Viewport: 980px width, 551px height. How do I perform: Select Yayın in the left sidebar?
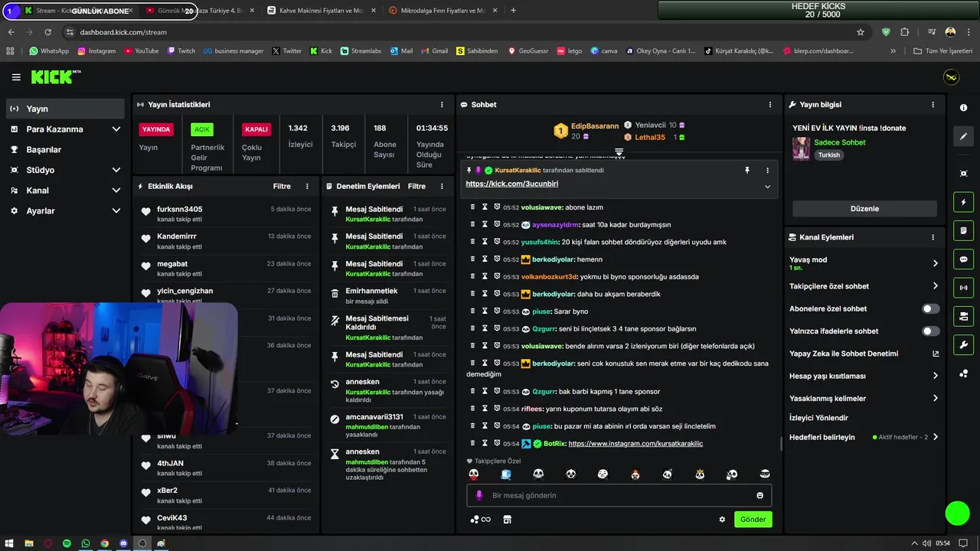click(x=64, y=109)
